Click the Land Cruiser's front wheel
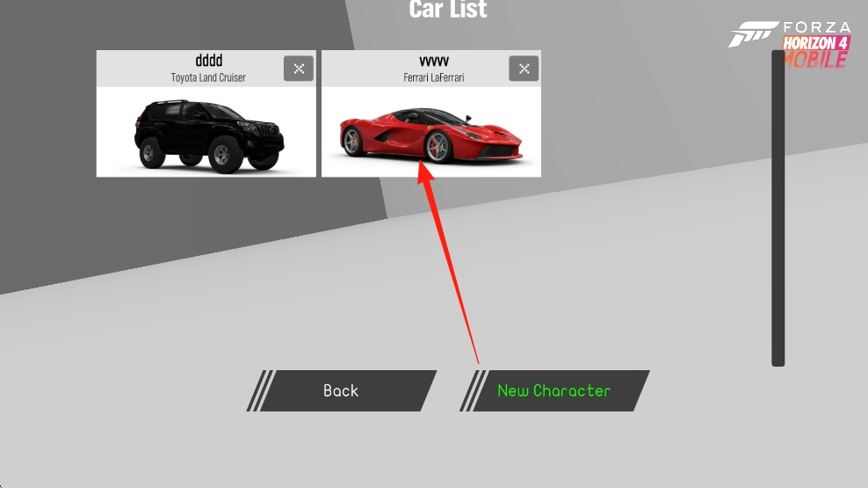Screen dimensions: 868x488 click(224, 155)
